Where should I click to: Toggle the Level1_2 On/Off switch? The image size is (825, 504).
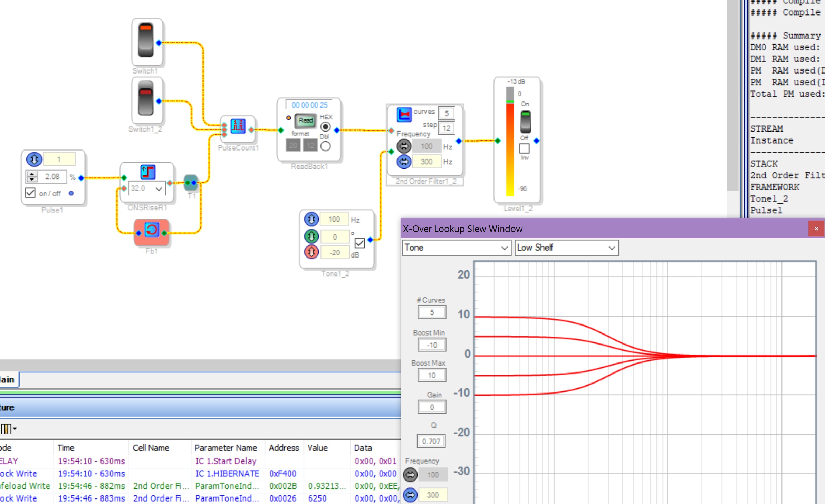525,122
